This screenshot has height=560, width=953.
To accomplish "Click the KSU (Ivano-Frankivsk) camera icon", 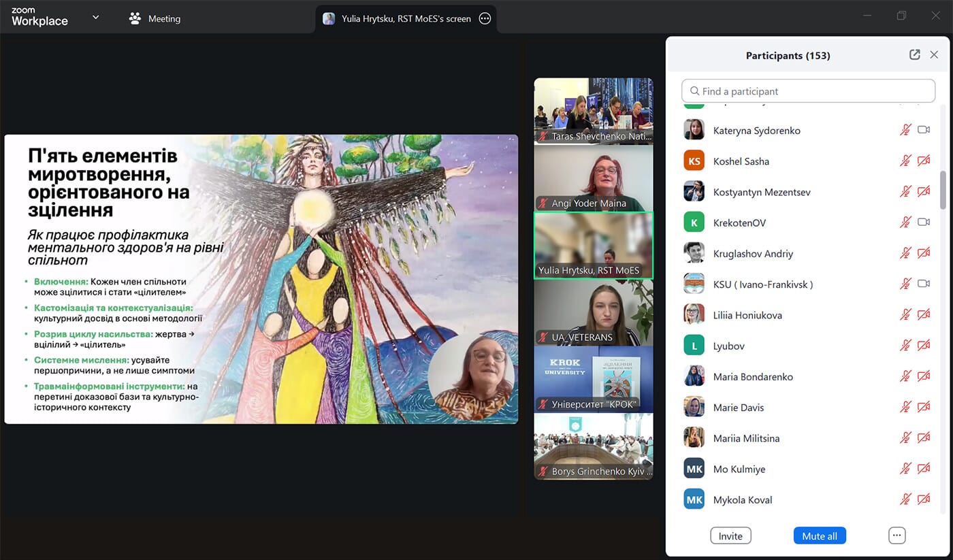I will [924, 284].
